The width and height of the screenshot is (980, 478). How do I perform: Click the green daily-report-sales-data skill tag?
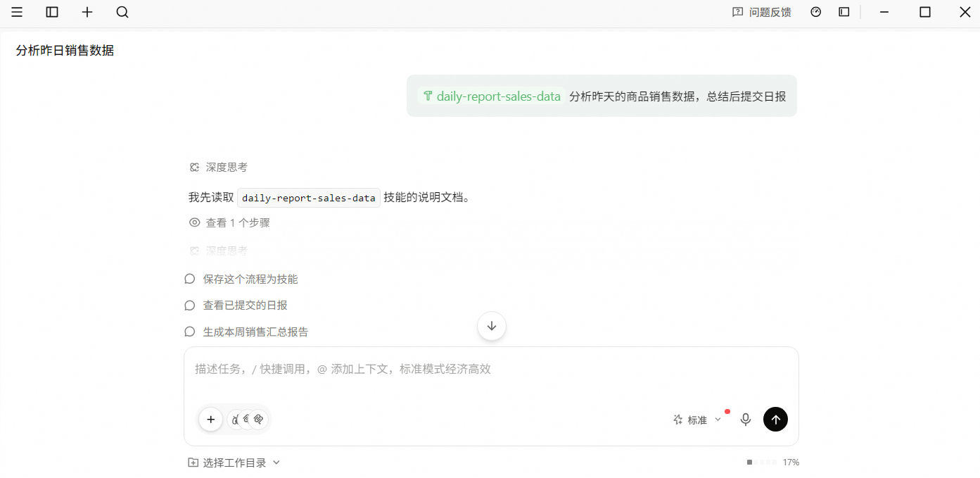(491, 96)
